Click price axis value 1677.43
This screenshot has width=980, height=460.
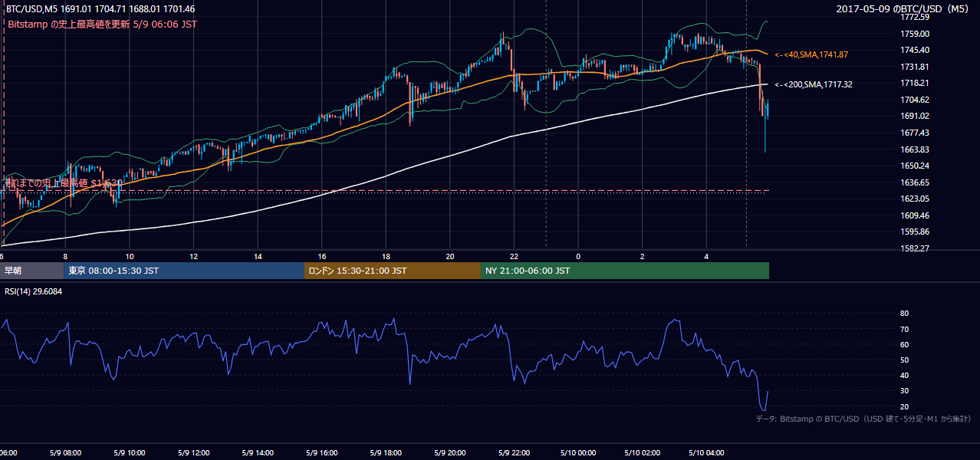click(x=914, y=133)
